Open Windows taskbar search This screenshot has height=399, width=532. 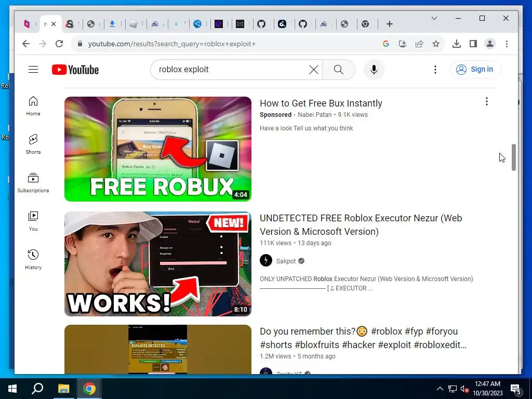[x=37, y=389]
